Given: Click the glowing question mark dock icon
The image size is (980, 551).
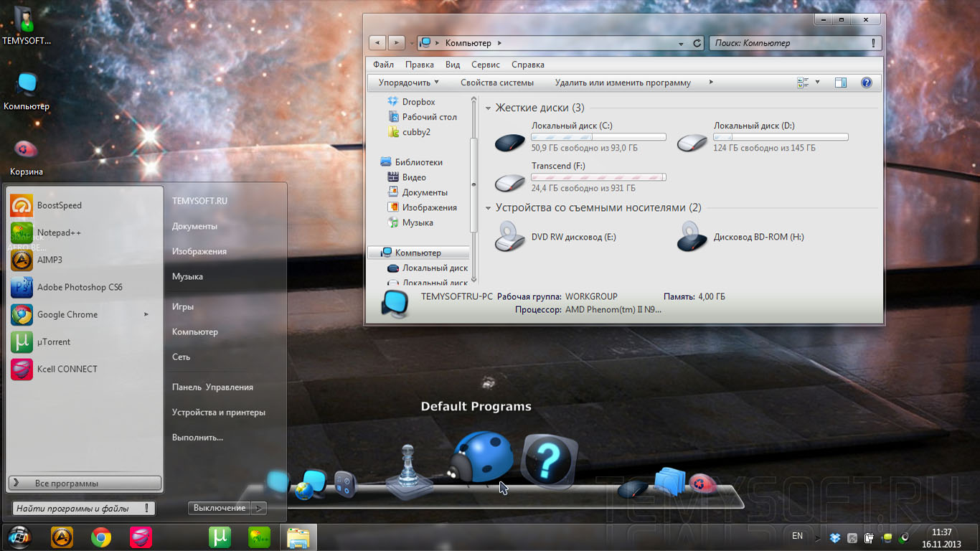Looking at the screenshot, I should 548,460.
